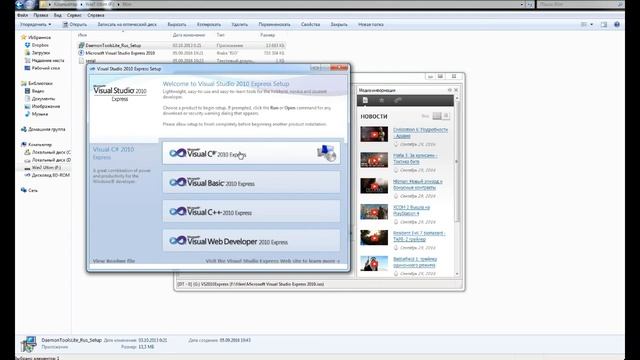Choose Visual Basic 2010 Express installer
The image size is (640, 360).
coord(251,182)
